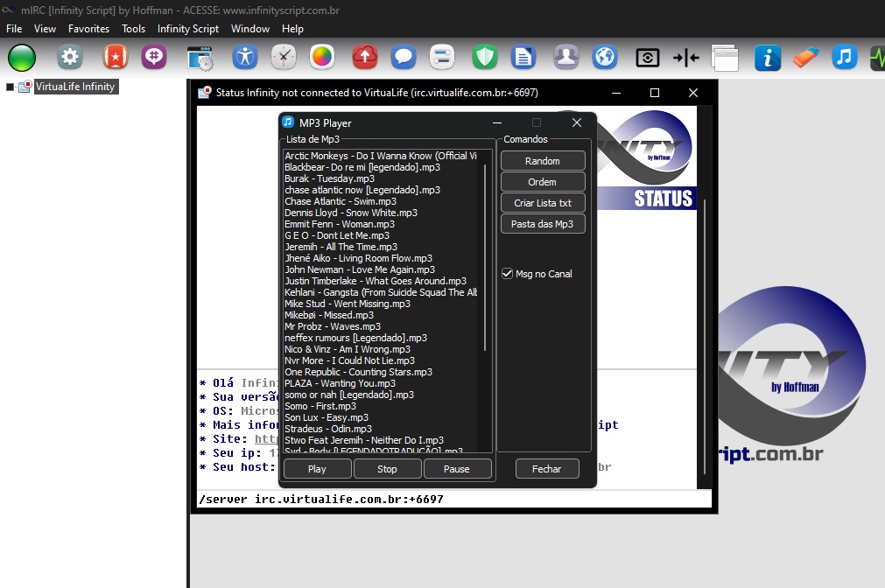885x588 pixels.
Task: Collapse the VirtuaLife Infinity tree node
Action: coord(11,87)
